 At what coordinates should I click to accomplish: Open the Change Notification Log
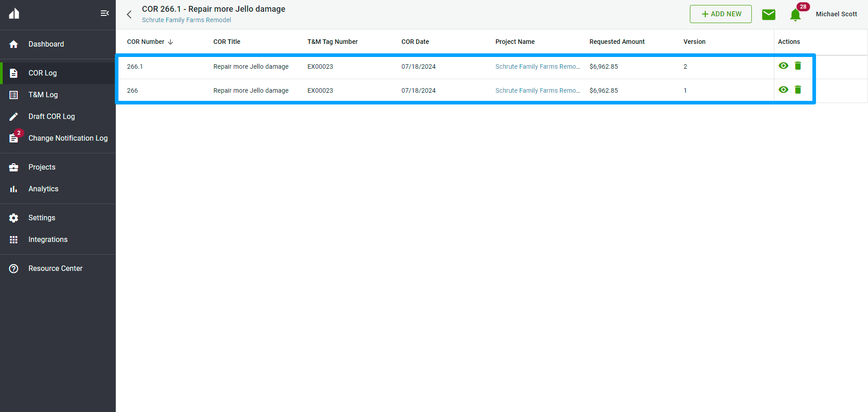tap(68, 138)
